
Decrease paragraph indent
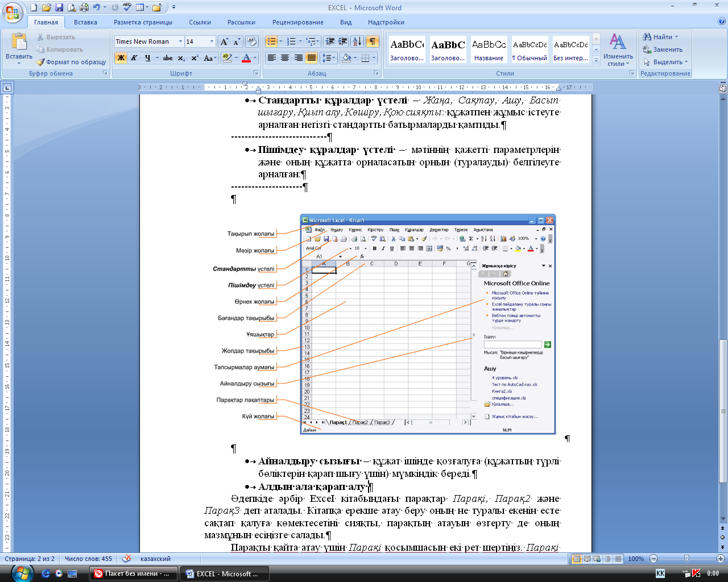(x=329, y=41)
